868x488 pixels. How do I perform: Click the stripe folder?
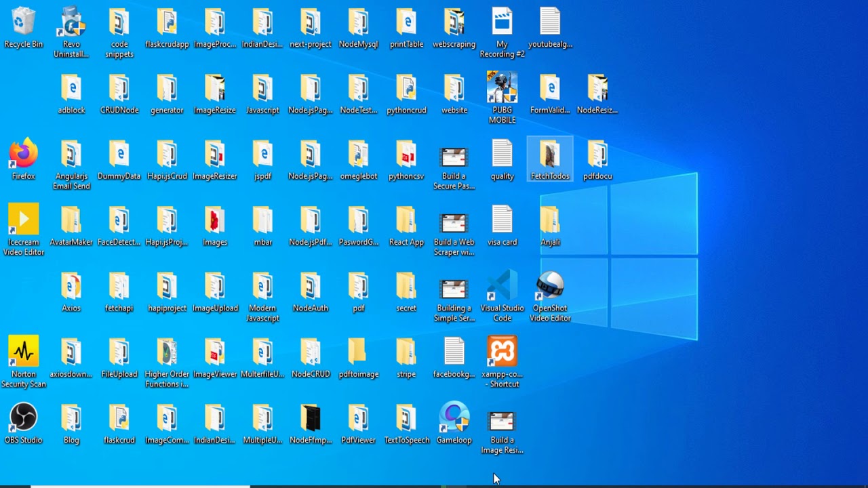(x=406, y=352)
